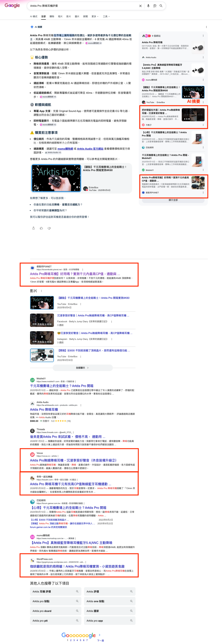222x644 pixels.
Task: Play the 6:43 開箱 $3000 video thumbnail
Action: tap(42, 355)
